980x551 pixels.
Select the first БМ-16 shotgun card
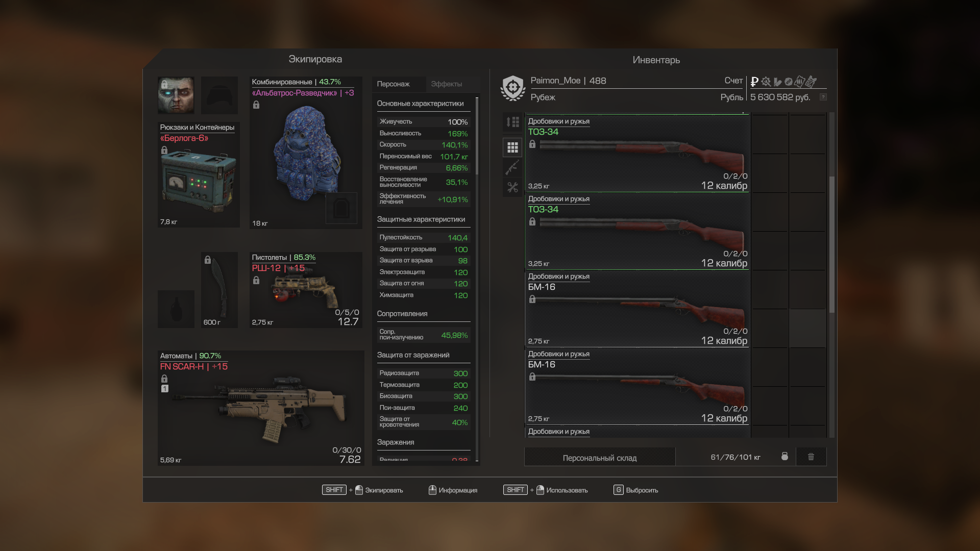(637, 309)
